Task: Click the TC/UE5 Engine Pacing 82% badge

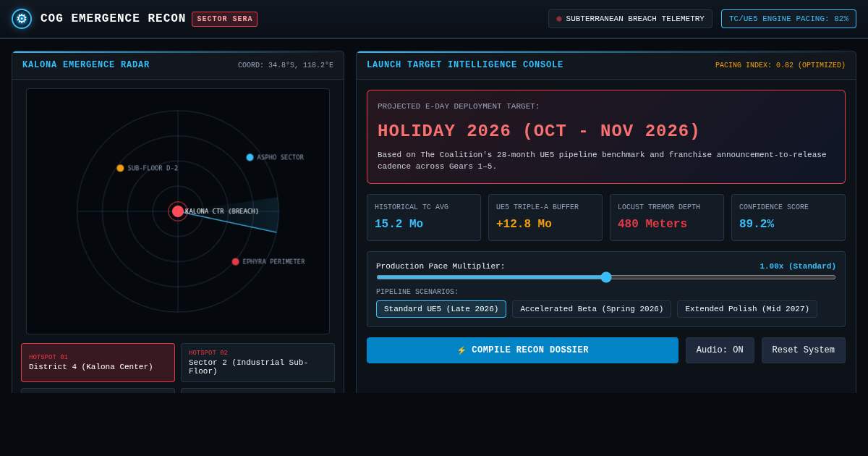Action: click(788, 19)
